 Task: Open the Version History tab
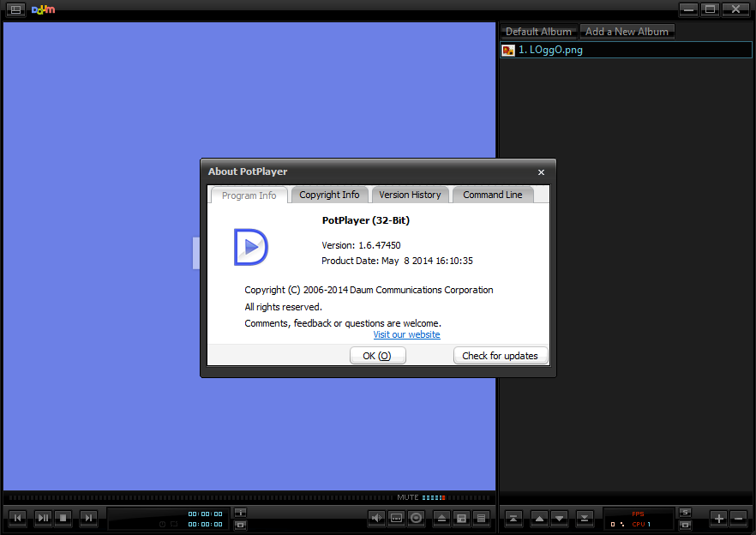(410, 195)
